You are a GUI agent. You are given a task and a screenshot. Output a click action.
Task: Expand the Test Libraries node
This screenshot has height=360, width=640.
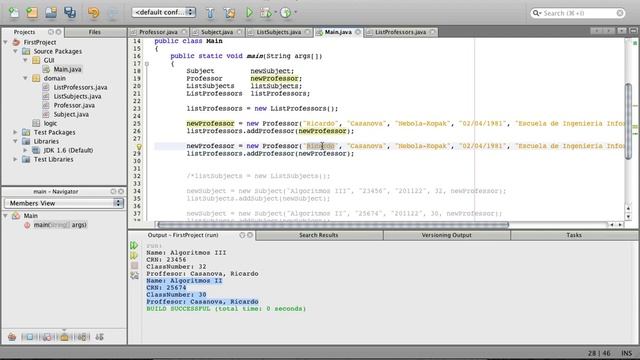coord(16,159)
